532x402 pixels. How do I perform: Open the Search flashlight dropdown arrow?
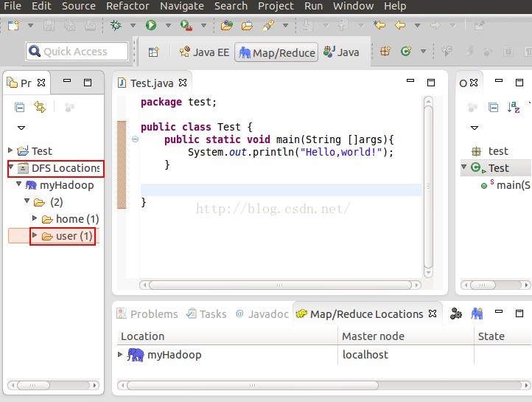tap(285, 26)
